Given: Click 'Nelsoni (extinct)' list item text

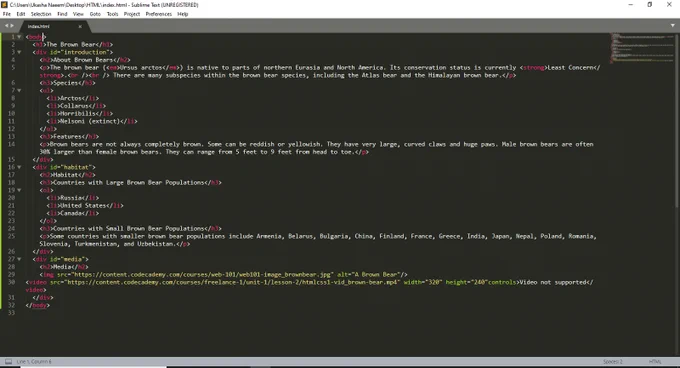Looking at the screenshot, I should point(89,121).
